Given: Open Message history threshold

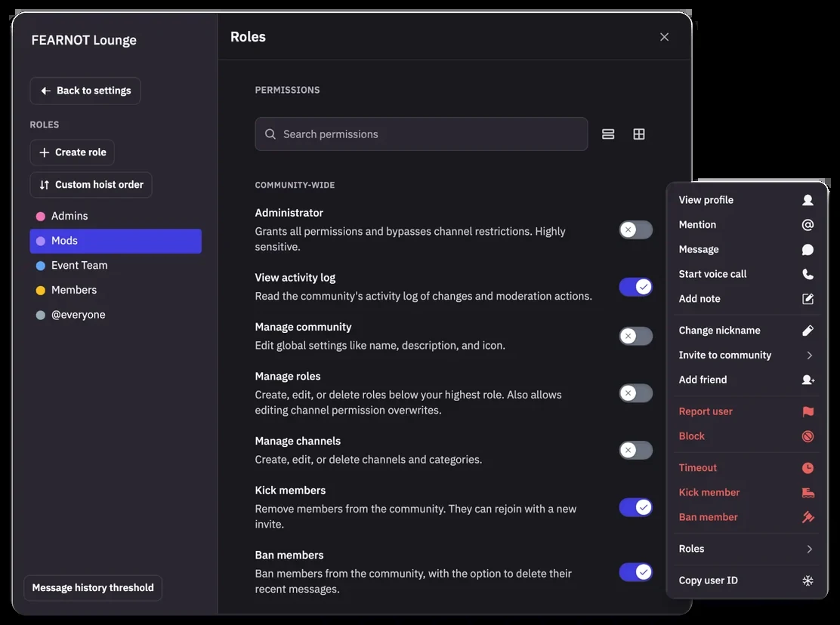Looking at the screenshot, I should pyautogui.click(x=93, y=587).
